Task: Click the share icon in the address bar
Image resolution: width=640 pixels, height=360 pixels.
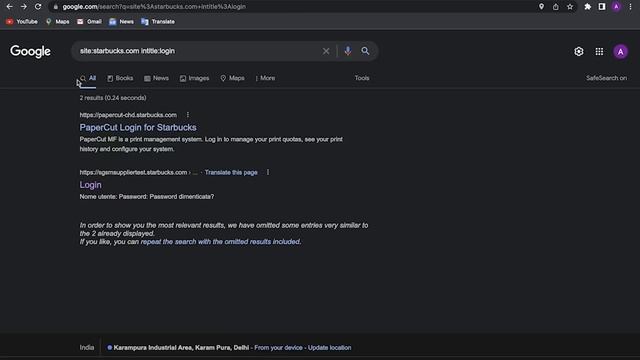Action: coord(556,7)
